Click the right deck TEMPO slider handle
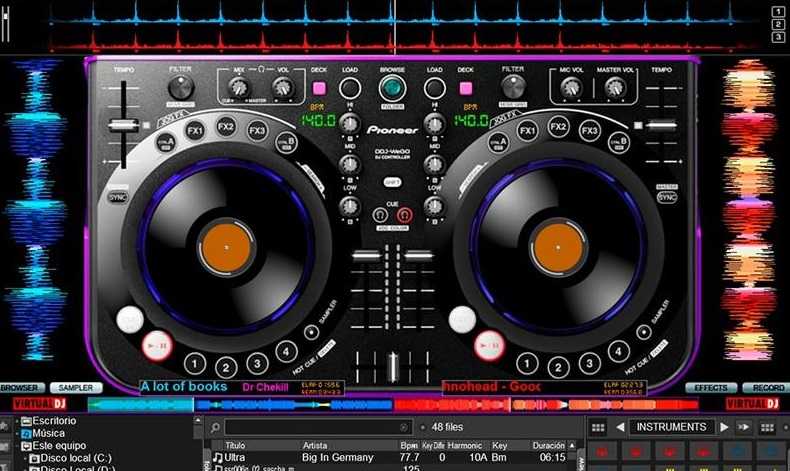Screen dimensions: 790x471 click(x=662, y=125)
